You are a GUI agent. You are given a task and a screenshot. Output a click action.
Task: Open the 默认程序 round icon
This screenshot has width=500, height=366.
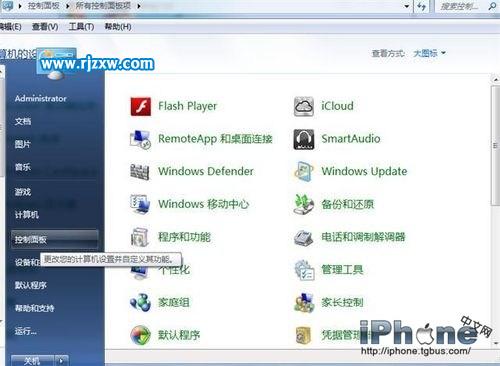(140, 335)
